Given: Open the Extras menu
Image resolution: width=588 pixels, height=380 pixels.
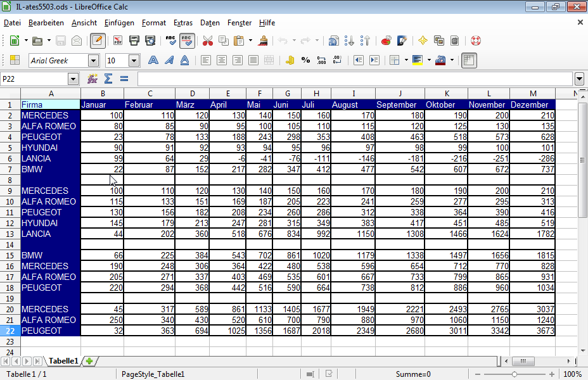Looking at the screenshot, I should (x=183, y=23).
